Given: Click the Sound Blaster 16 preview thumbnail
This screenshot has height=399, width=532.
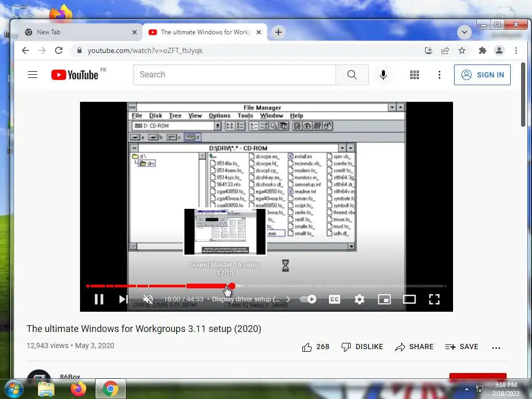Looking at the screenshot, I should pyautogui.click(x=225, y=231).
